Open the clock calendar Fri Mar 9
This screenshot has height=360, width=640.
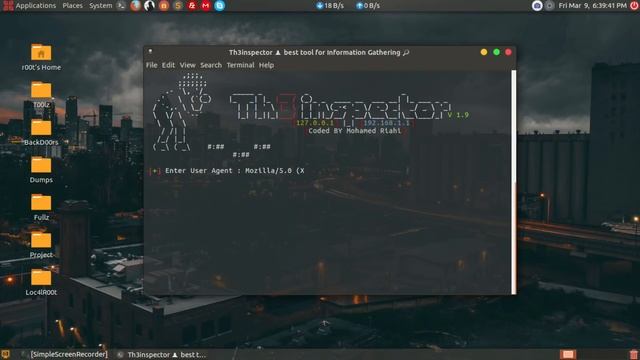coord(592,6)
